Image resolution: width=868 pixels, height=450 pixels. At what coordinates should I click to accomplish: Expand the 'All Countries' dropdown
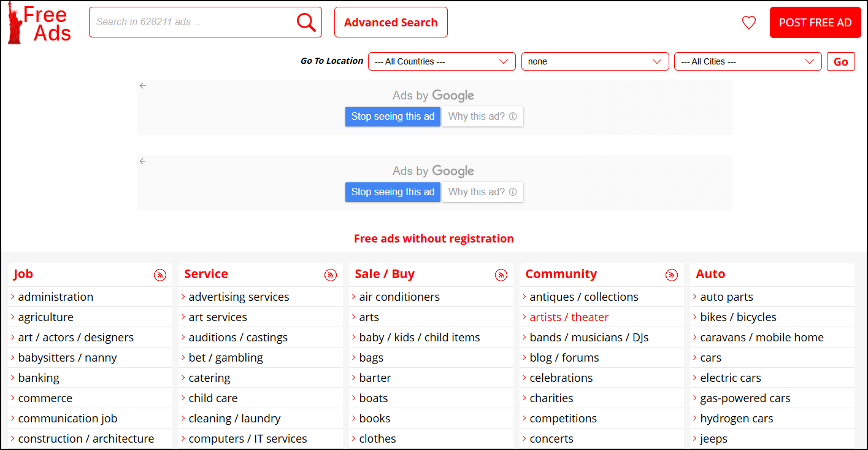click(441, 61)
